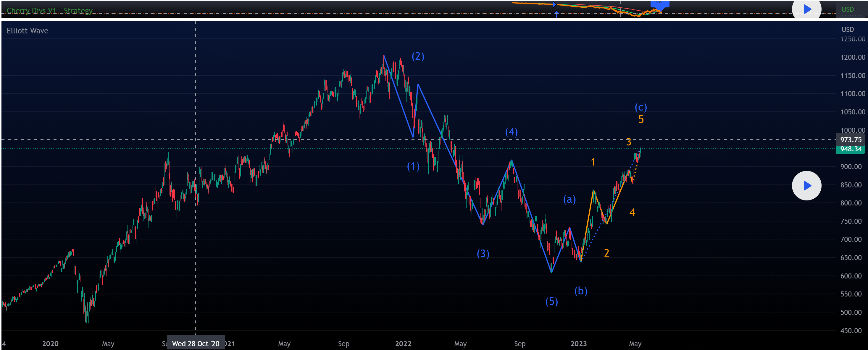Click the Elliott Wave chart title
Viewport: 868px width, 350px height.
coord(27,31)
